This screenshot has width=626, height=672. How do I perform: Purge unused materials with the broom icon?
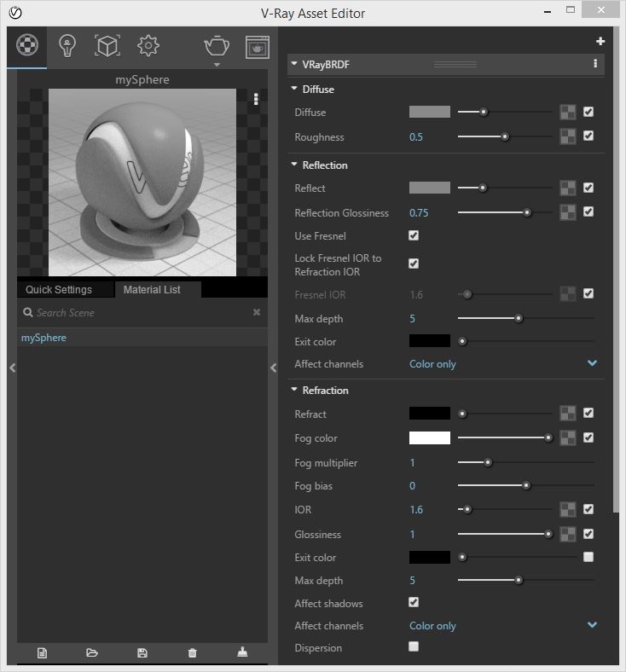242,652
